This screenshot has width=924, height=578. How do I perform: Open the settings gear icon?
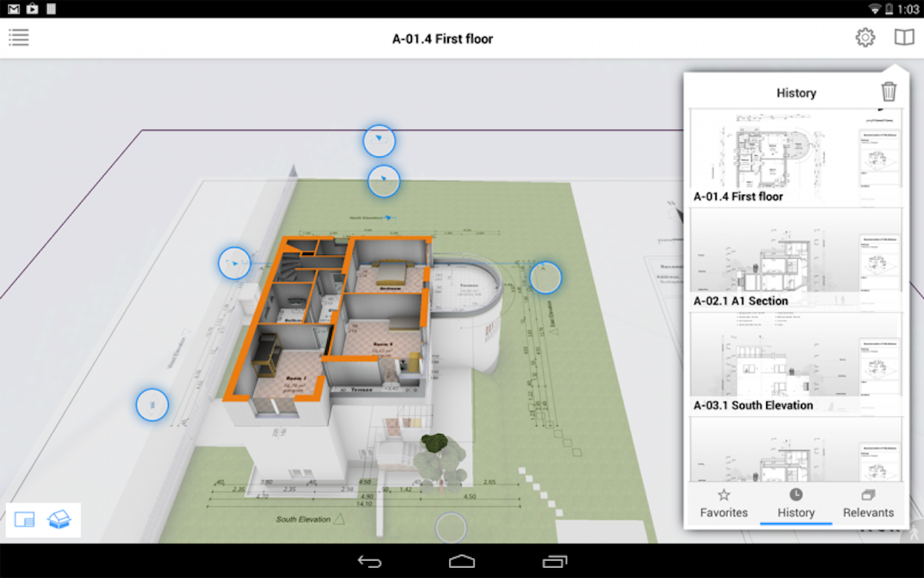point(865,37)
